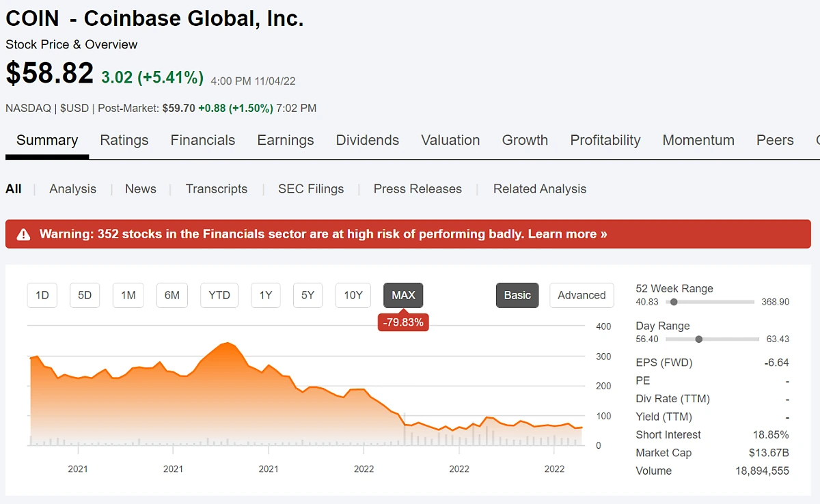Filter by Press Releases
The width and height of the screenshot is (820, 504).
418,189
